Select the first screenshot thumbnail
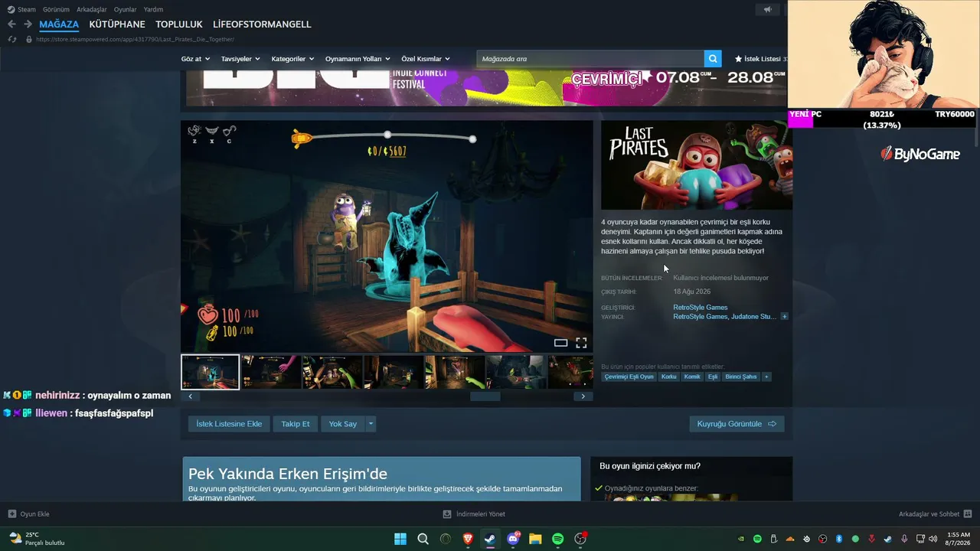Image resolution: width=980 pixels, height=551 pixels. 211,372
